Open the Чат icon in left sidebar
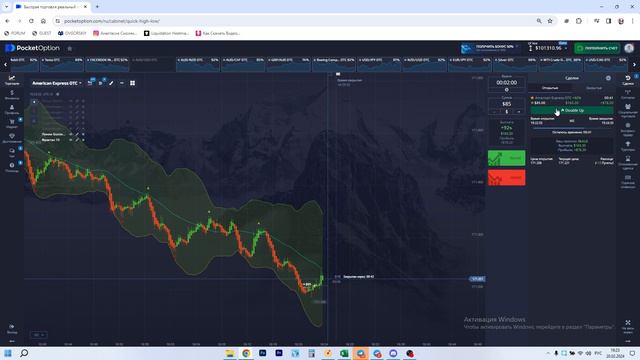The width and height of the screenshot is (640, 360). tap(11, 152)
